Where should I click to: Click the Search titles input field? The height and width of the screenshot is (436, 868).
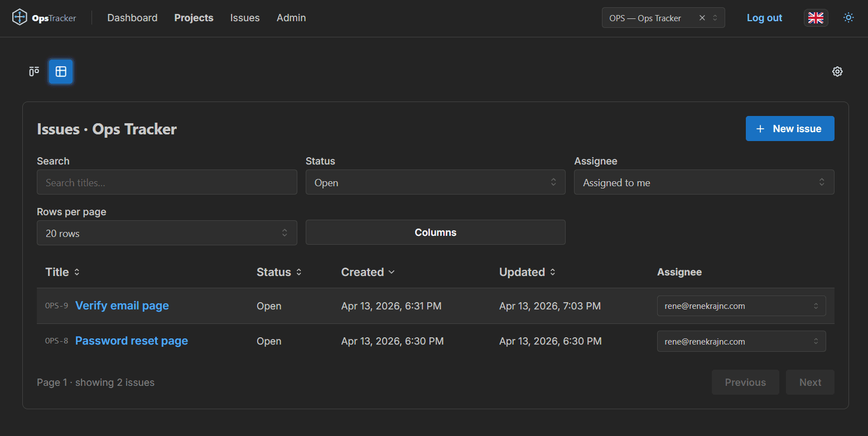(x=167, y=182)
